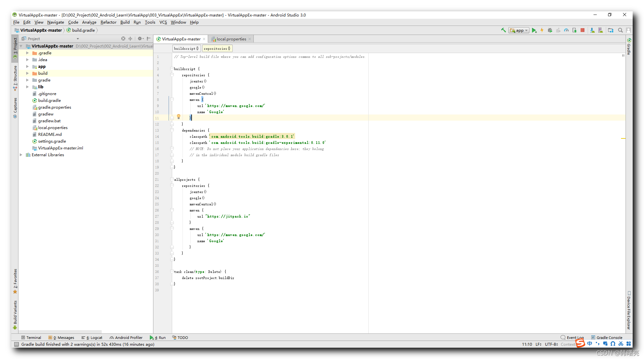Toggle the 2: Favorites tool window

click(15, 281)
